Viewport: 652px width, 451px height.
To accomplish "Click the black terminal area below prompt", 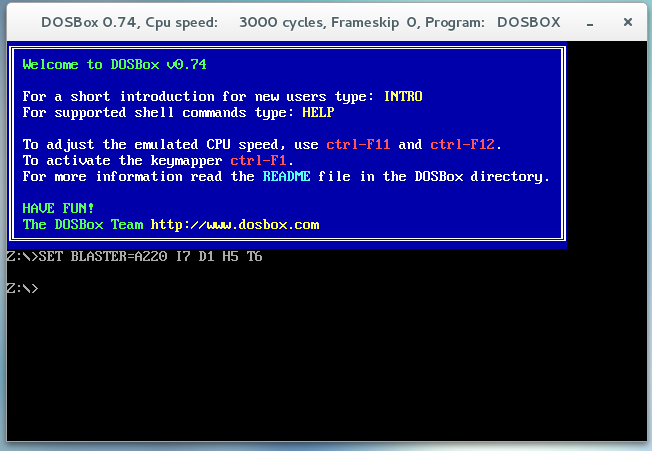I will (326, 368).
